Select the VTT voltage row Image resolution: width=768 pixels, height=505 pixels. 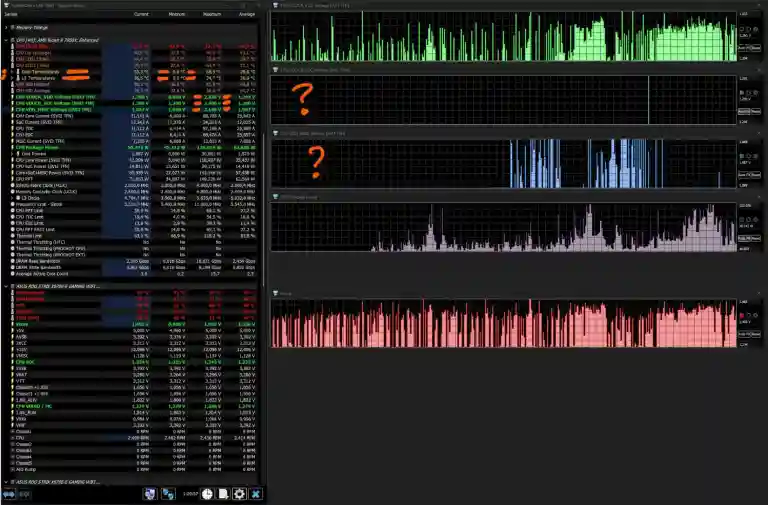click(x=133, y=381)
